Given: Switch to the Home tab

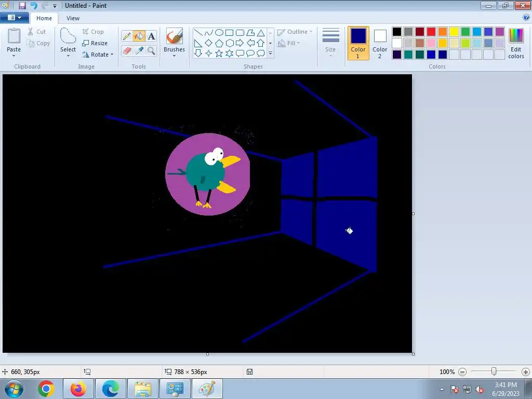Looking at the screenshot, I should pos(44,18).
